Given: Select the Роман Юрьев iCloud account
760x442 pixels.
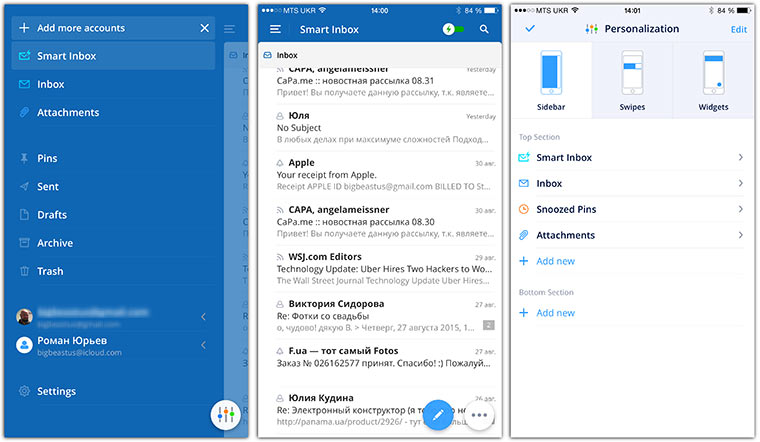Looking at the screenshot, I should pos(113,346).
